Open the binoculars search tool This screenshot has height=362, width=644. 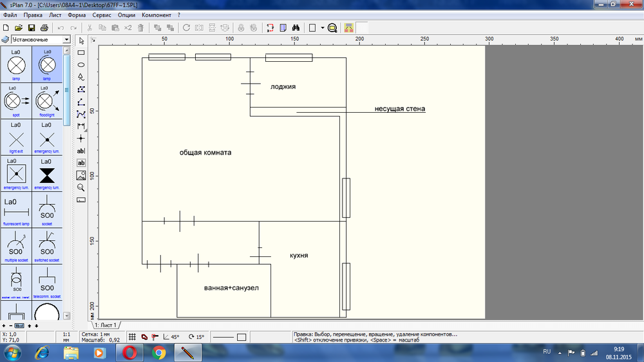point(296,28)
